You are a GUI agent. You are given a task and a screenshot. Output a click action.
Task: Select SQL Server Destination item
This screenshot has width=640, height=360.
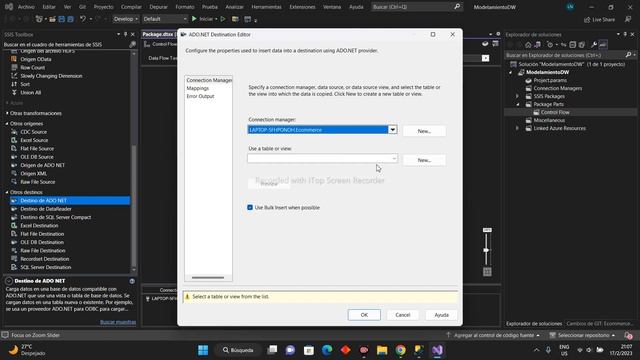[46, 267]
